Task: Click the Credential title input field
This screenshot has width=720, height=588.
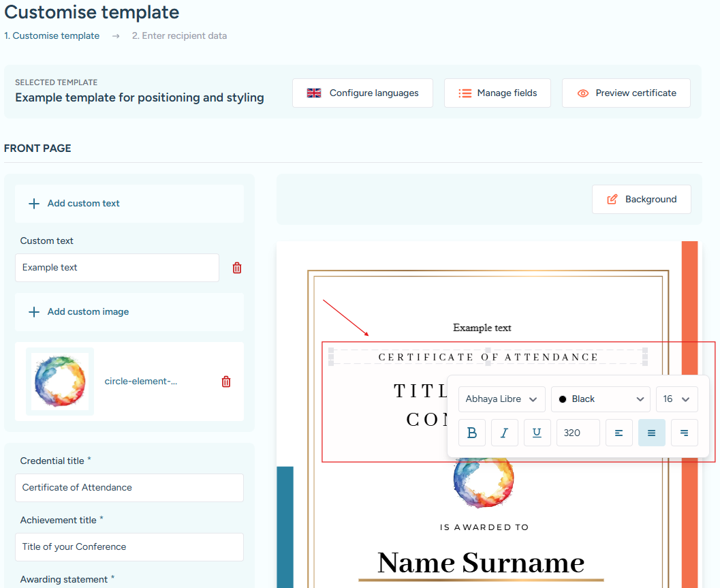Action: [x=129, y=488]
